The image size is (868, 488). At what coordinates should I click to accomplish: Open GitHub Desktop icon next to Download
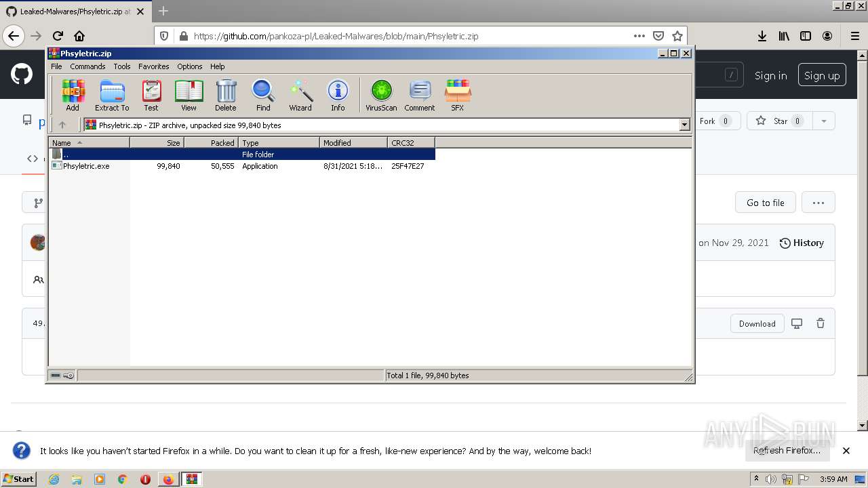tap(797, 323)
